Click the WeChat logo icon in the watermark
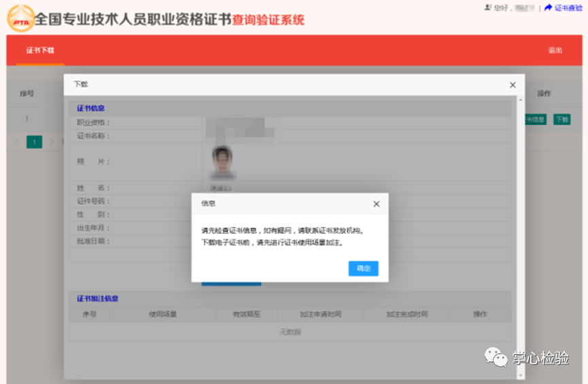588x384 pixels. point(495,357)
